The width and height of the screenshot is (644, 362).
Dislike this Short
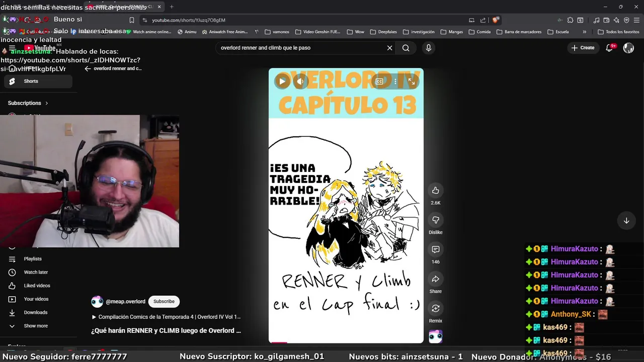[436, 220]
